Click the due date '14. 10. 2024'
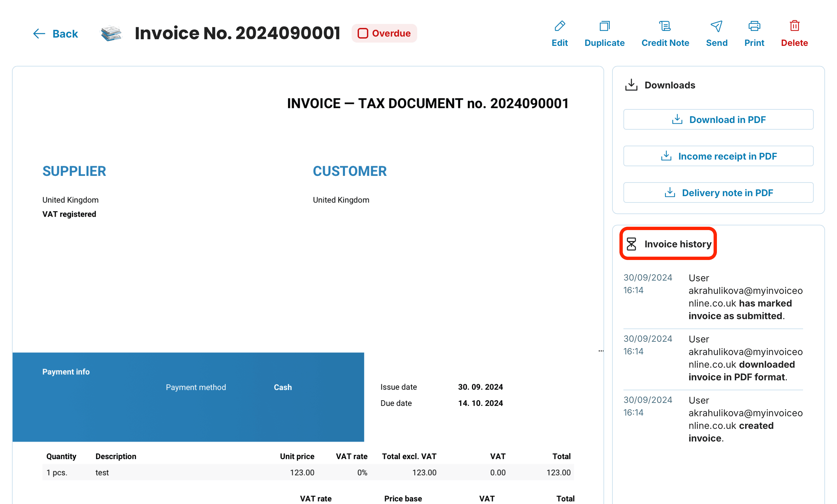 [x=480, y=403]
